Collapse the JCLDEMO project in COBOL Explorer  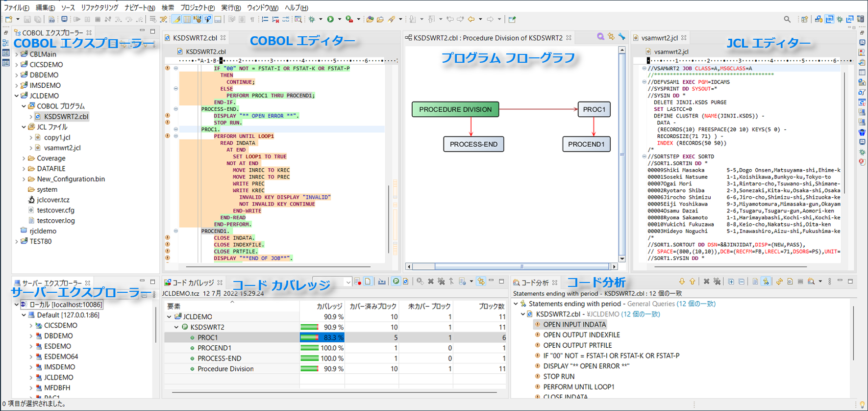(17, 96)
